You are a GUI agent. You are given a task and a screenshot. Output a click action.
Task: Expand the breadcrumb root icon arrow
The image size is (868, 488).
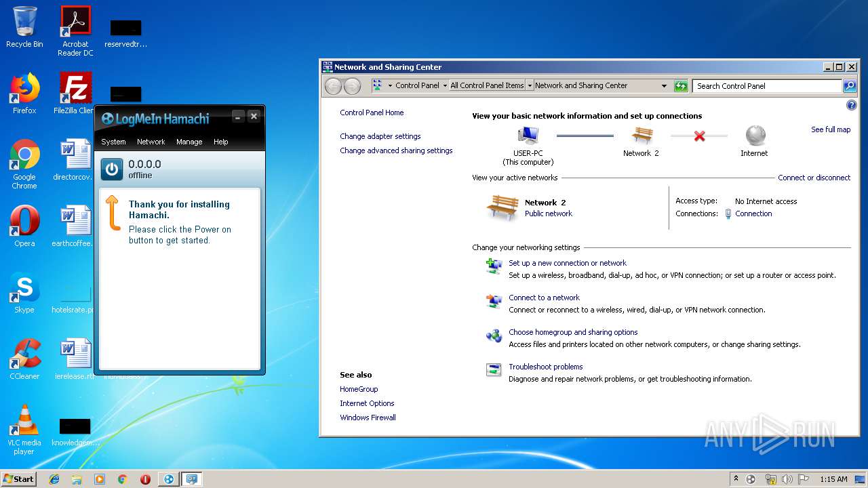tap(390, 86)
